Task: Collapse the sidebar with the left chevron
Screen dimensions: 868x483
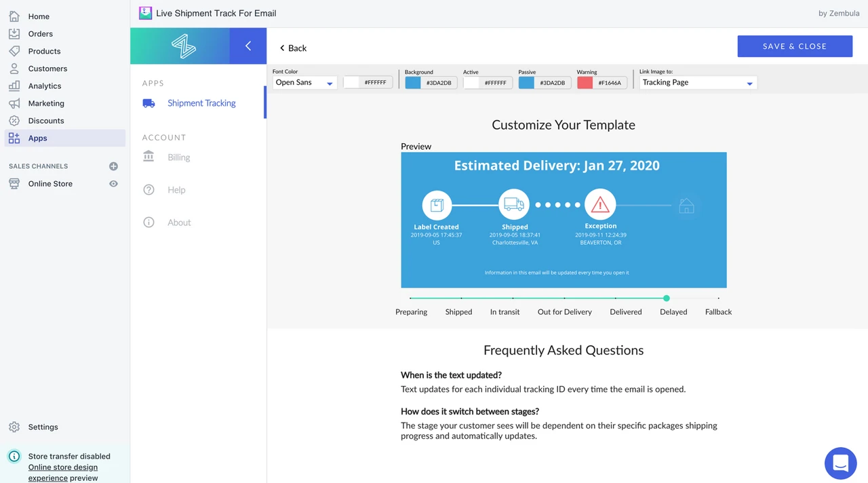Action: tap(248, 46)
